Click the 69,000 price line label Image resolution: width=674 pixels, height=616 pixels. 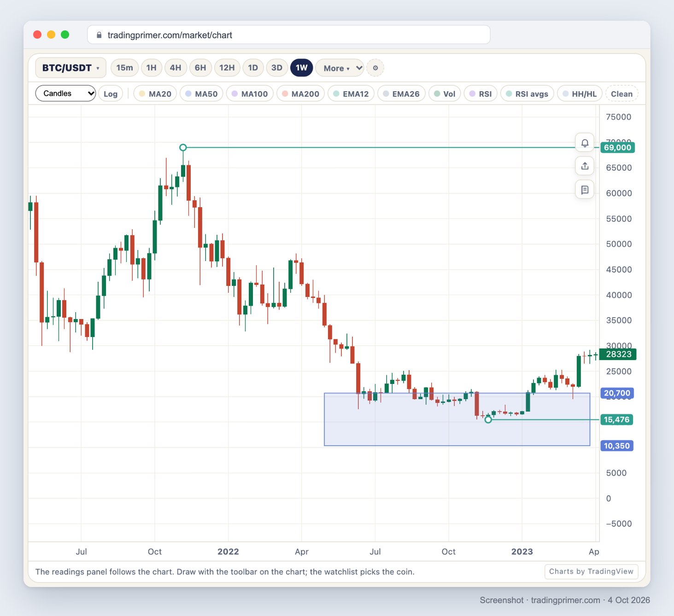point(617,147)
